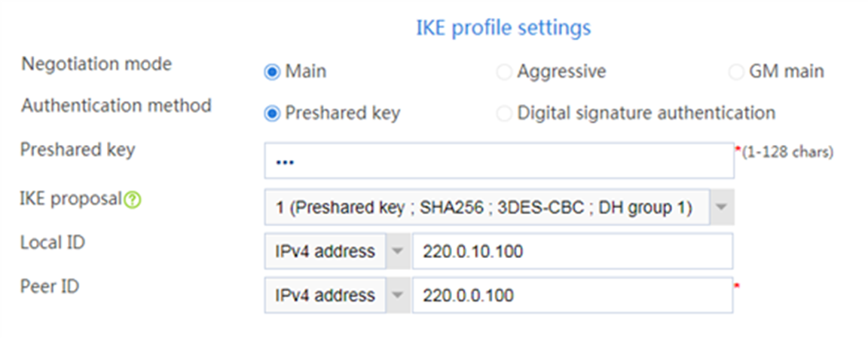This screenshot has height=338, width=868.
Task: Click the Local ID type dropdown arrow
Action: point(398,251)
